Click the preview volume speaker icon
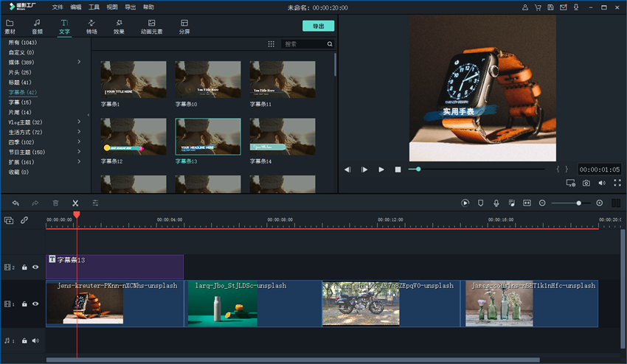 pos(602,183)
